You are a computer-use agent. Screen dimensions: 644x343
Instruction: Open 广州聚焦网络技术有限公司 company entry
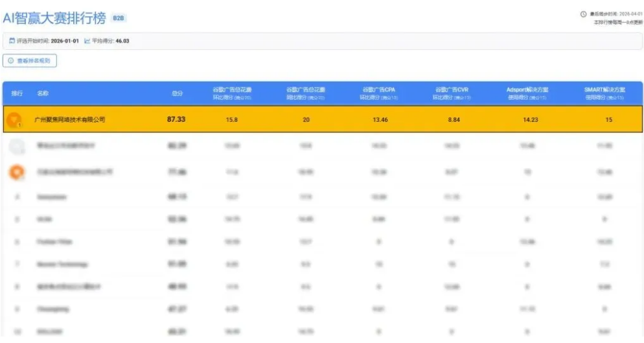[x=70, y=120]
